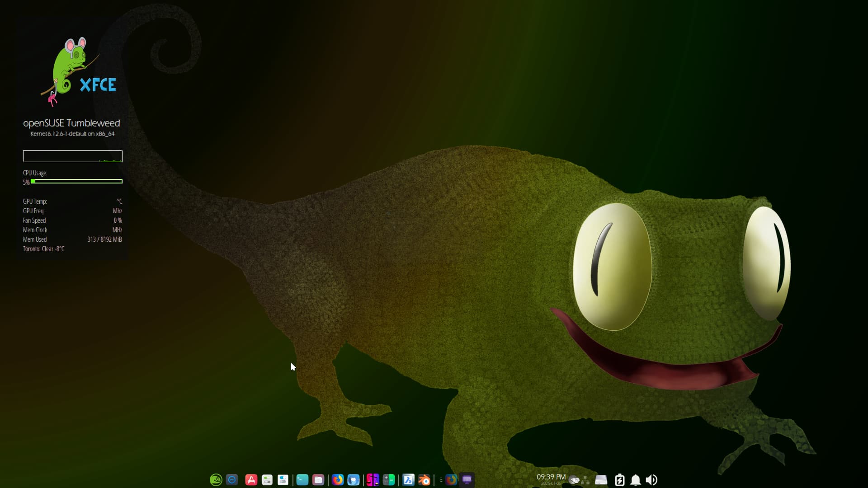The height and width of the screenshot is (488, 868).
Task: Launch the Firefox browser from the dock
Action: click(338, 480)
